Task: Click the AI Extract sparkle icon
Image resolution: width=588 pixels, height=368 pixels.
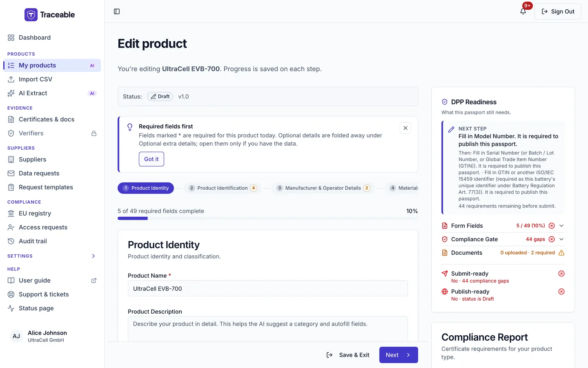Action: [x=11, y=93]
